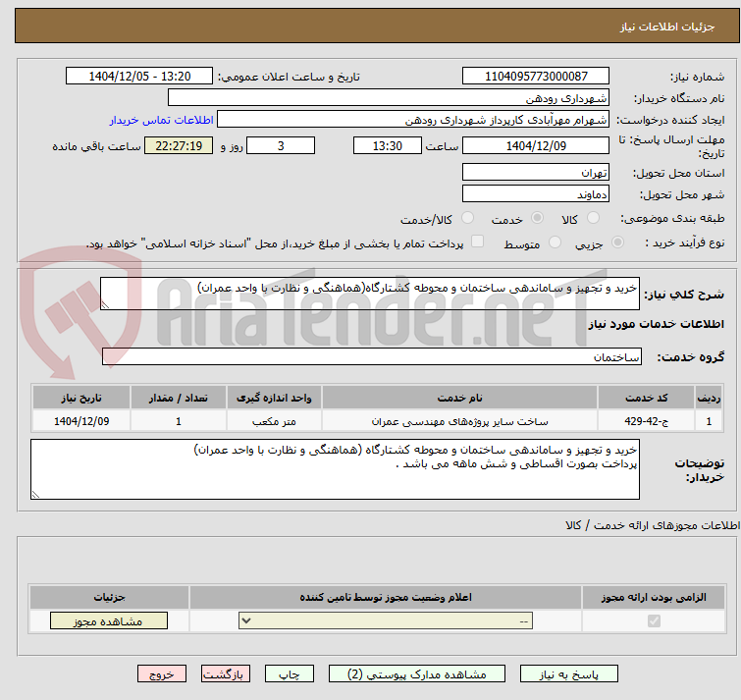Click the خروج exit button
741x700 pixels.
pos(162,674)
